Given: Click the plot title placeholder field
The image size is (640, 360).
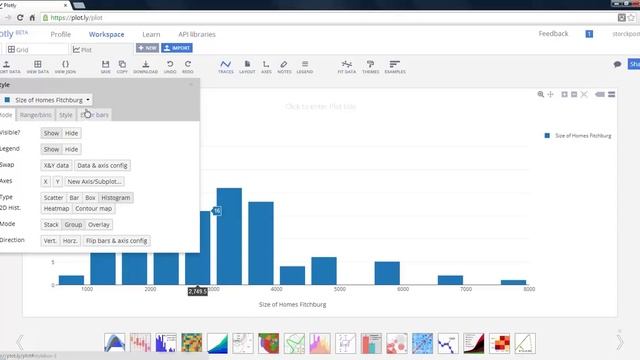Looking at the screenshot, I should point(320,107).
